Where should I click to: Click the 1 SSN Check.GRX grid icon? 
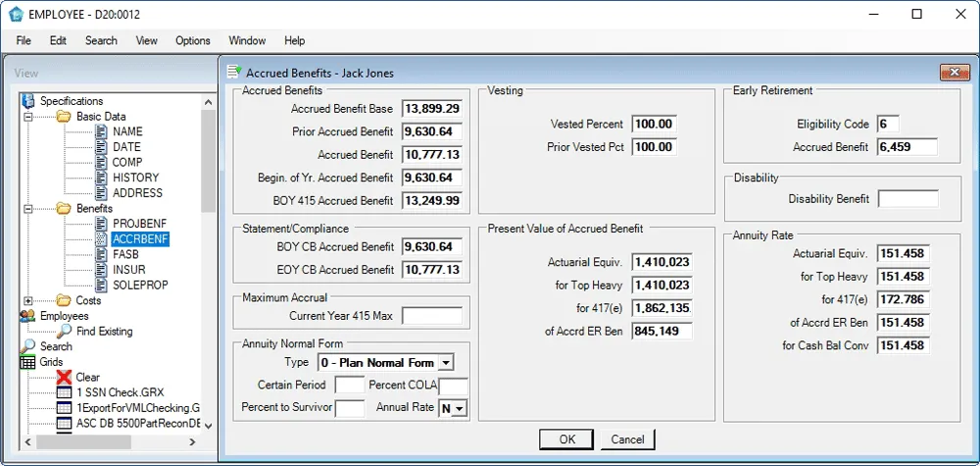click(x=64, y=392)
